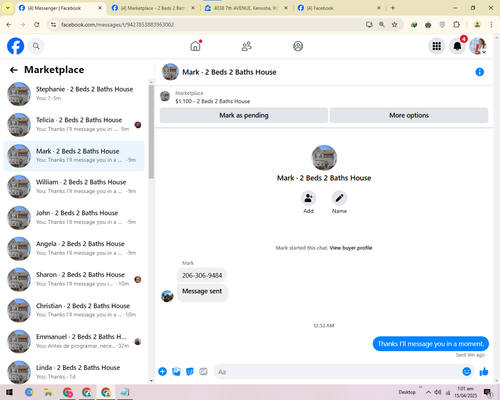Open Chrome three-dot menu

[491, 25]
